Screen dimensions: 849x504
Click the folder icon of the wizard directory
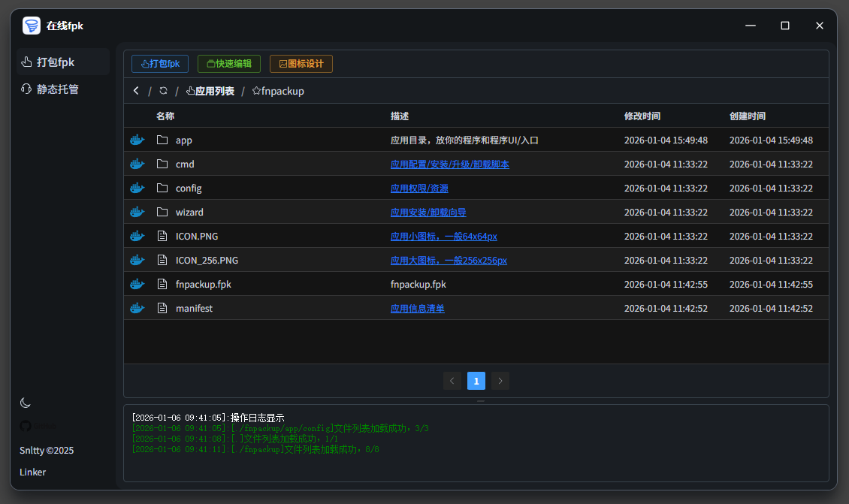coord(162,212)
